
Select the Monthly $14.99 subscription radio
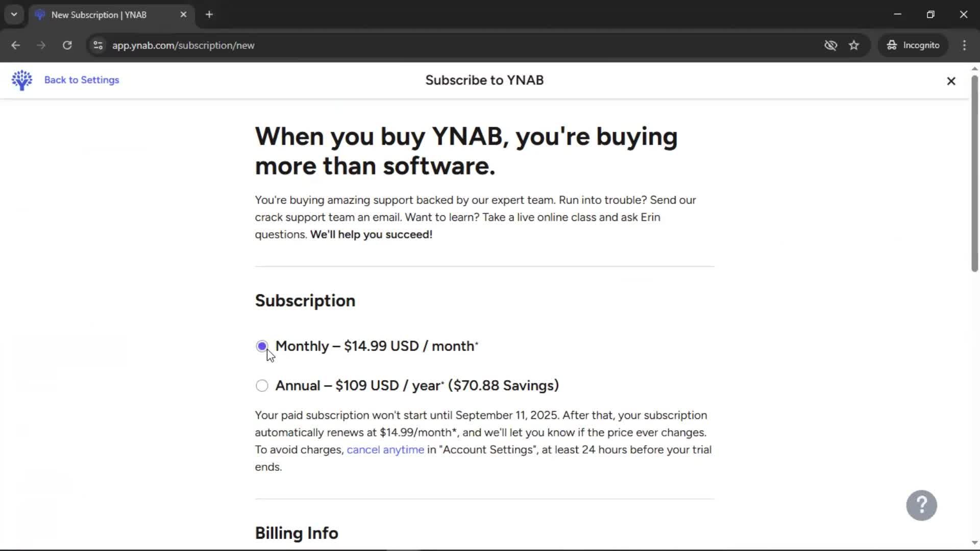click(x=262, y=346)
